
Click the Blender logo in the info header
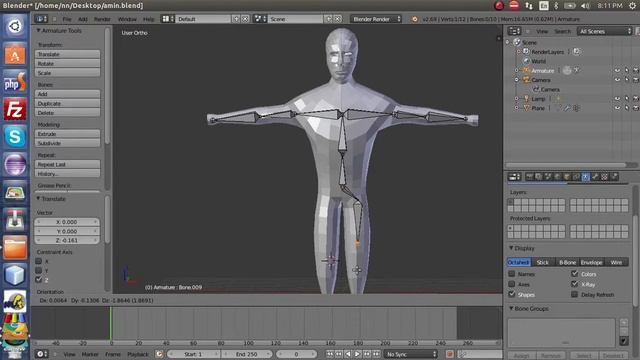[x=414, y=19]
